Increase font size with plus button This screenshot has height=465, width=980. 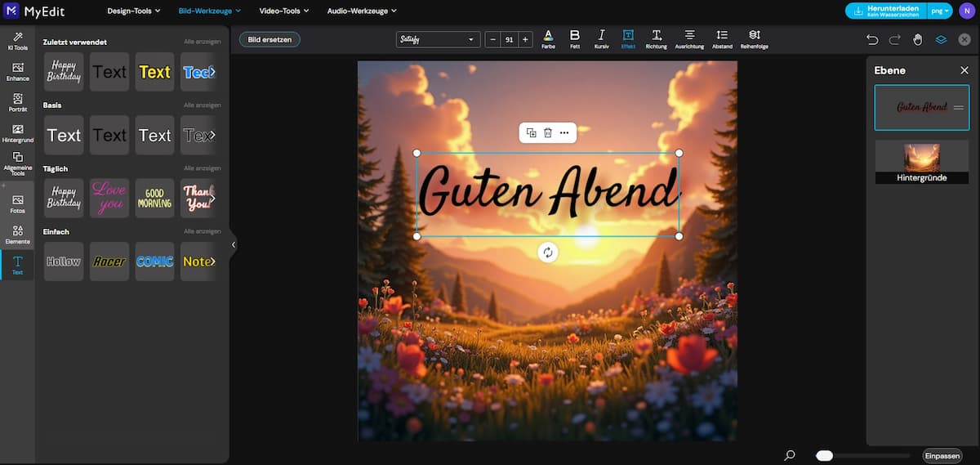point(525,39)
